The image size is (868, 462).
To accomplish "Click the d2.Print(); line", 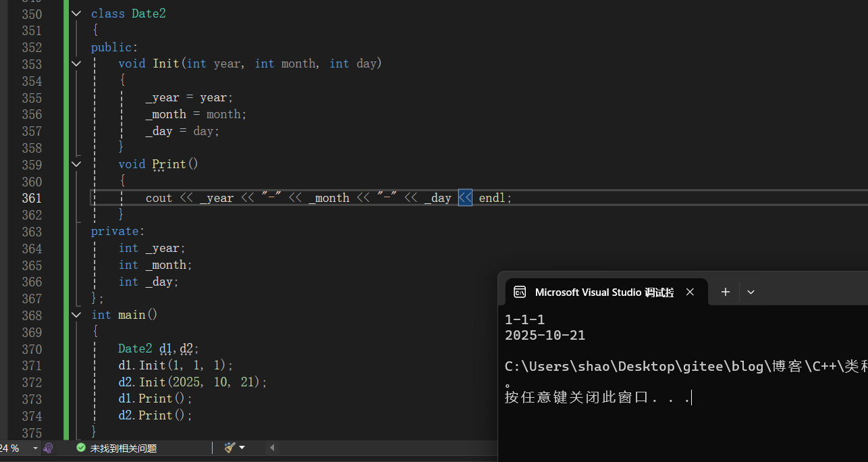I will pyautogui.click(x=155, y=415).
